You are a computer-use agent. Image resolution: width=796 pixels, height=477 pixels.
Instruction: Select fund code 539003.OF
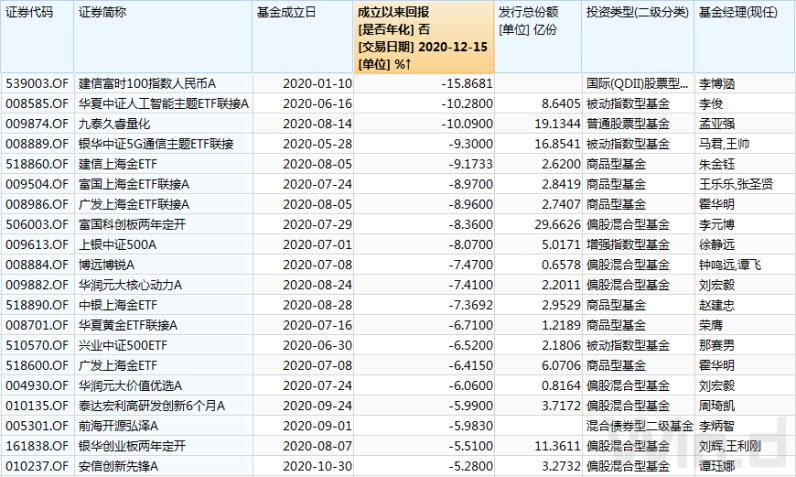(37, 84)
